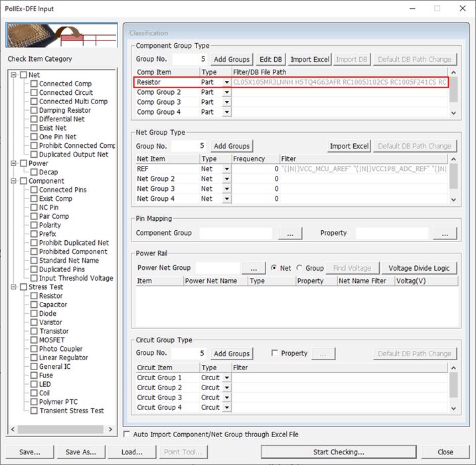
Task: Check the Decap item checkbox
Action: click(34, 172)
